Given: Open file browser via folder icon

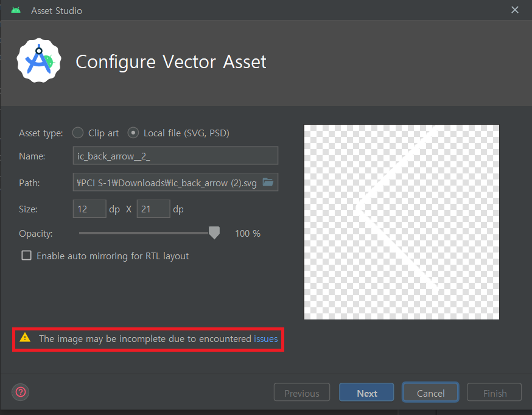Looking at the screenshot, I should [x=268, y=183].
